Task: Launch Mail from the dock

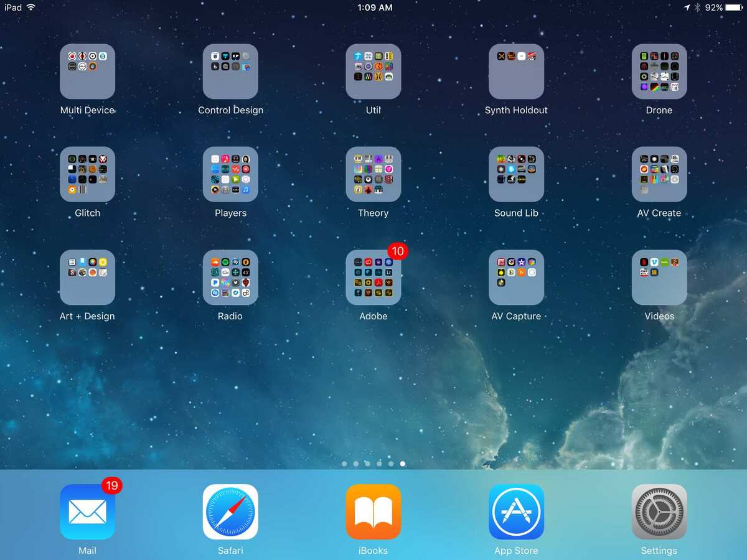Action: click(x=87, y=512)
